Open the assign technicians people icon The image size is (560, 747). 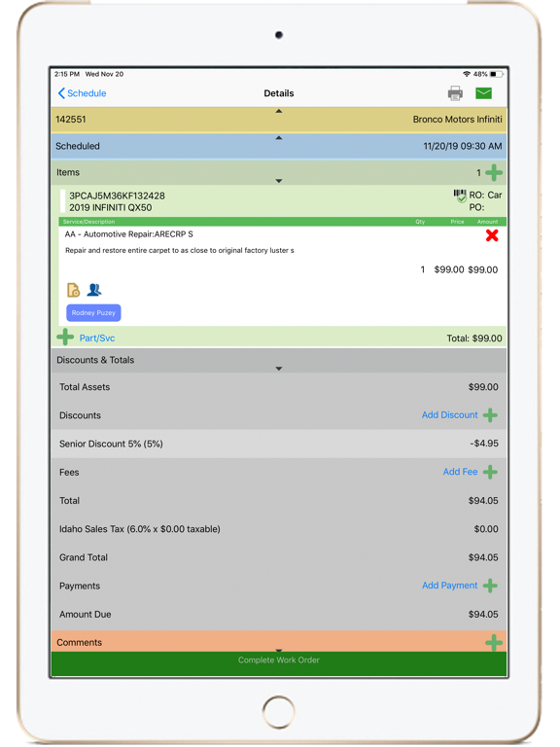[x=94, y=289]
